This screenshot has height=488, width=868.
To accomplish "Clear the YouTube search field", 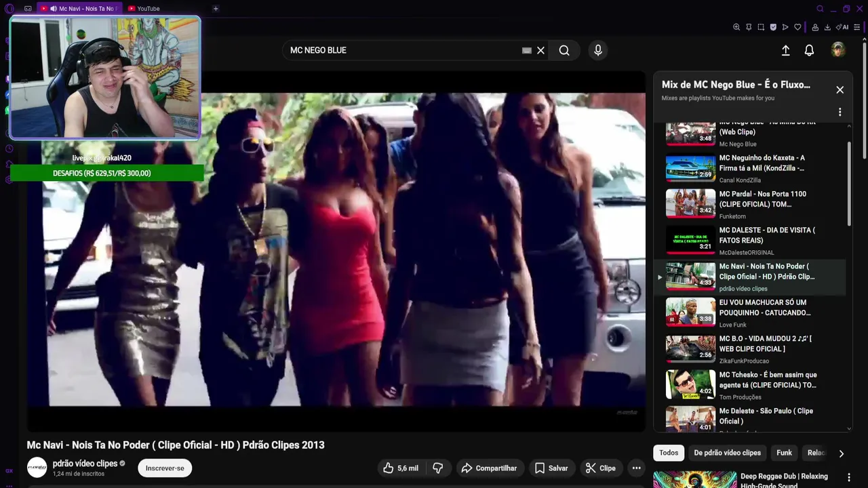I will tap(540, 50).
